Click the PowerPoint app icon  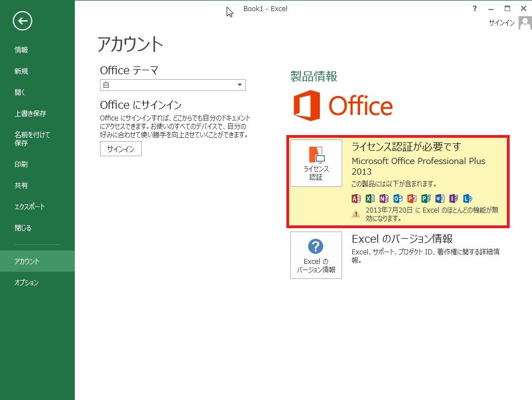tap(411, 199)
